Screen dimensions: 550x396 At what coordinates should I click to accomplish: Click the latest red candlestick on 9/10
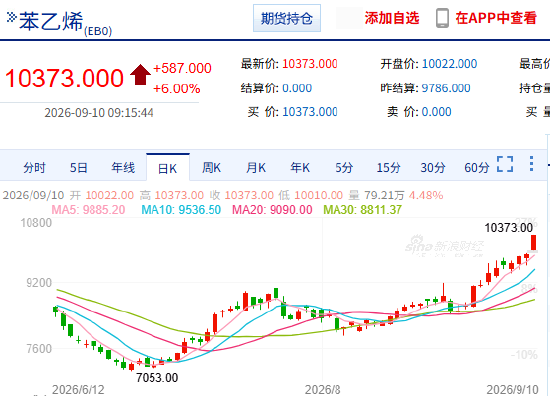tap(534, 242)
